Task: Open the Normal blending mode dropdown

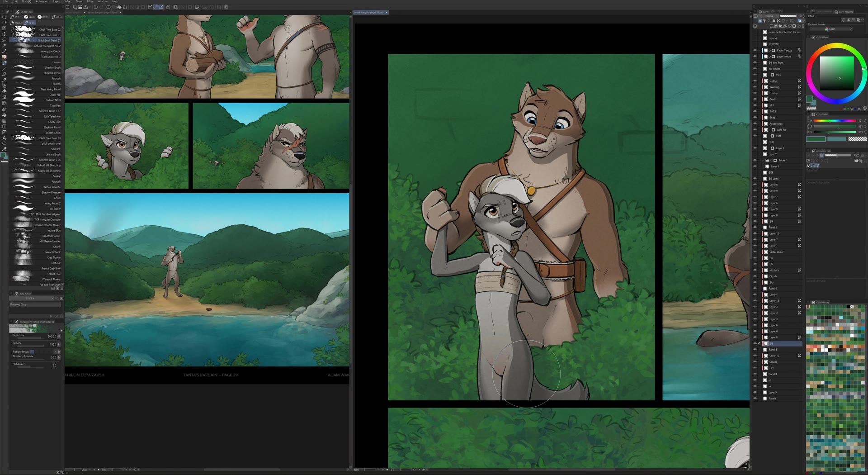Action: point(770,16)
